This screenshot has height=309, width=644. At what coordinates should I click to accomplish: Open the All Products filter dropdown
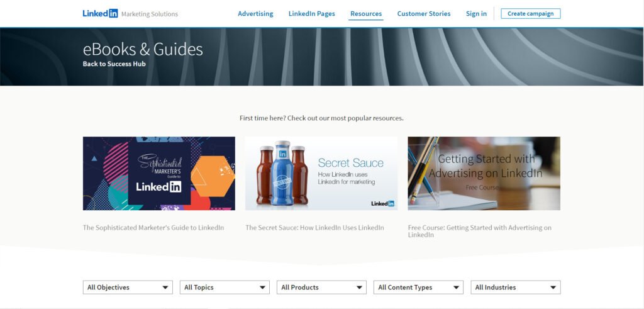coord(321,288)
